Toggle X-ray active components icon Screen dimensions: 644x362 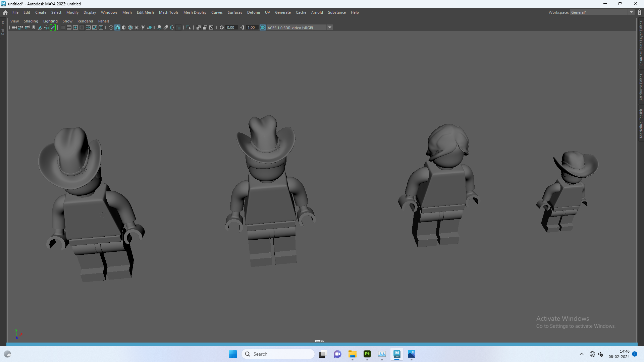[x=205, y=27]
